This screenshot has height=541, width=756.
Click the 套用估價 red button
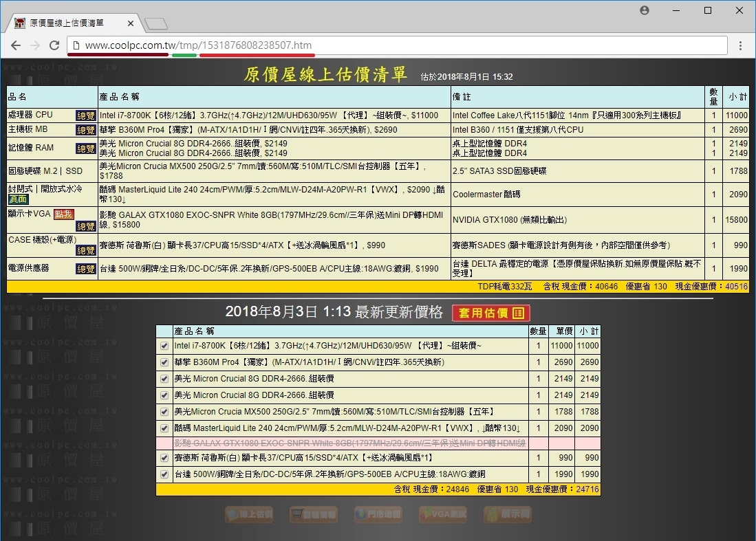click(x=491, y=313)
